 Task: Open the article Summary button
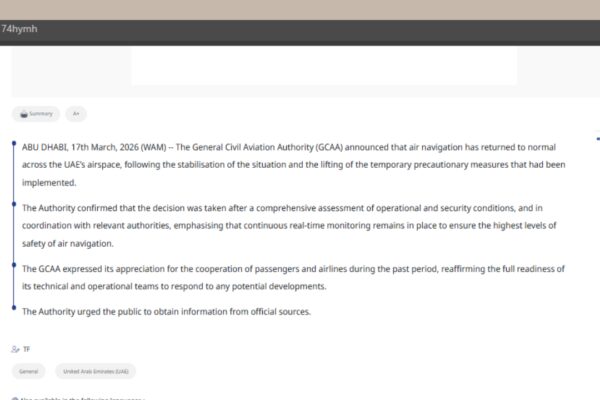[36, 114]
